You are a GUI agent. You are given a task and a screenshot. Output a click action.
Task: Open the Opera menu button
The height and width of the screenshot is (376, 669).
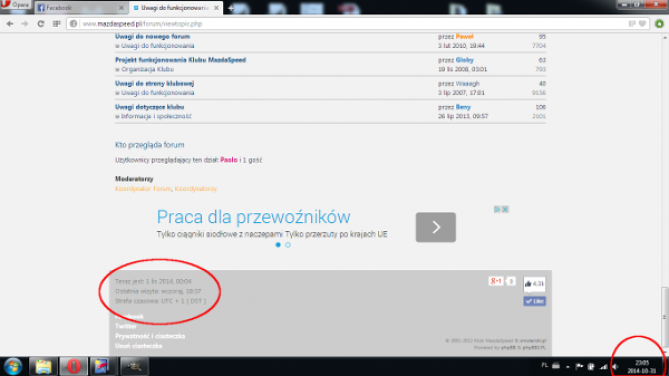[x=15, y=5]
